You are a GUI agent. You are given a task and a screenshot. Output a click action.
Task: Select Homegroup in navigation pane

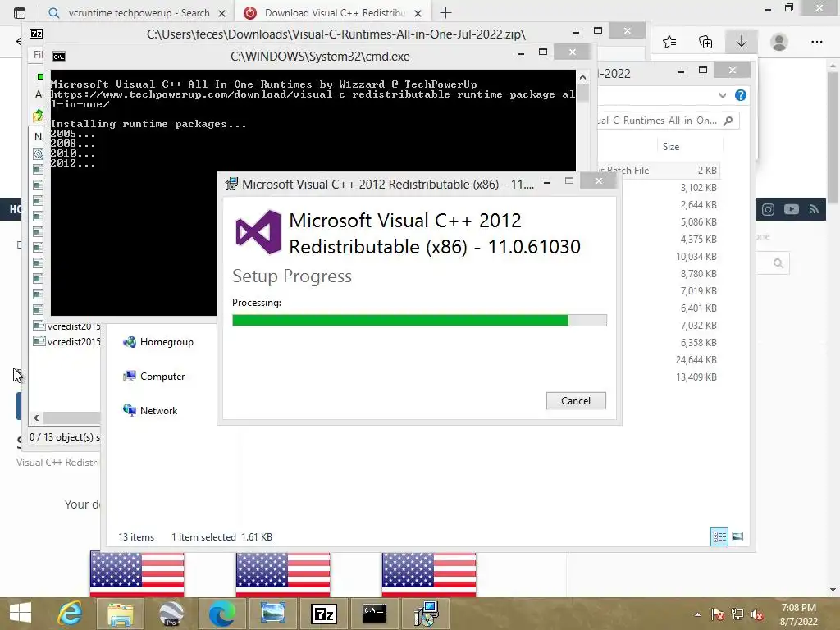click(158, 342)
